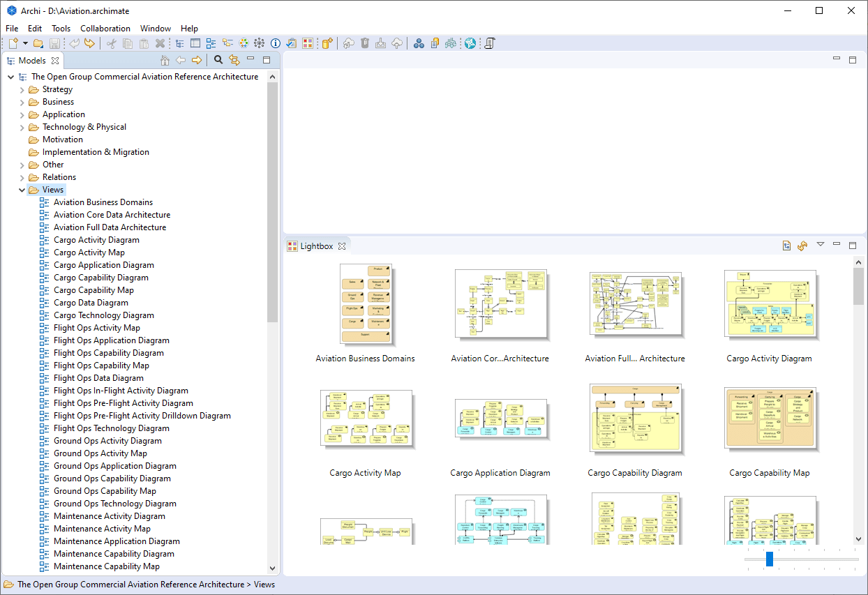Click the Home icon in Models panel
Viewport: 868px width, 595px height.
(165, 61)
